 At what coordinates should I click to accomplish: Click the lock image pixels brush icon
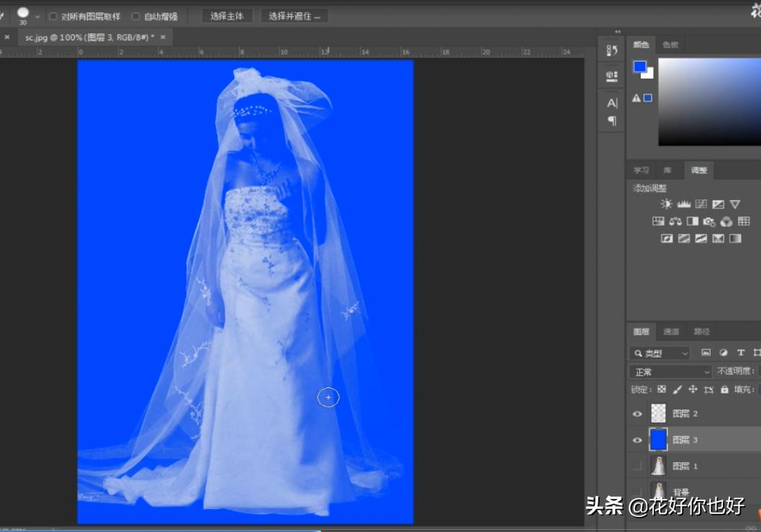pyautogui.click(x=677, y=389)
